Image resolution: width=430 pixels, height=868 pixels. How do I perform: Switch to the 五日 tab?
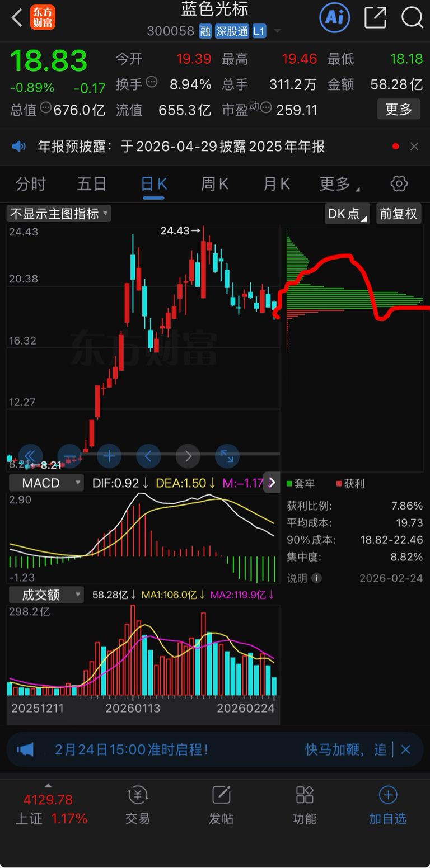(x=92, y=184)
